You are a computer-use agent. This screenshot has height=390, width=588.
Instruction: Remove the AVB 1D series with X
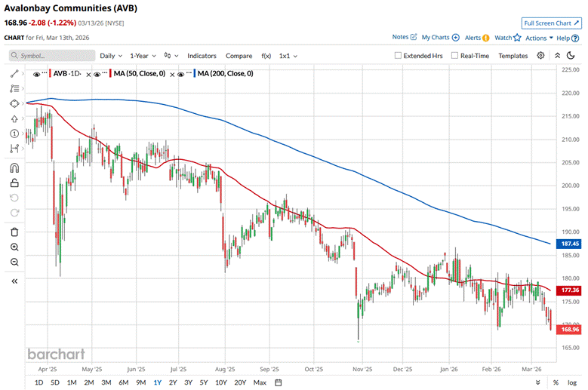tap(88, 75)
